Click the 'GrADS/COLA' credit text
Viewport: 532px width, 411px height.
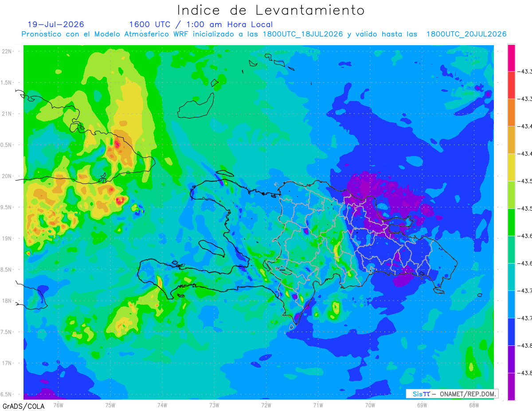coord(23,406)
